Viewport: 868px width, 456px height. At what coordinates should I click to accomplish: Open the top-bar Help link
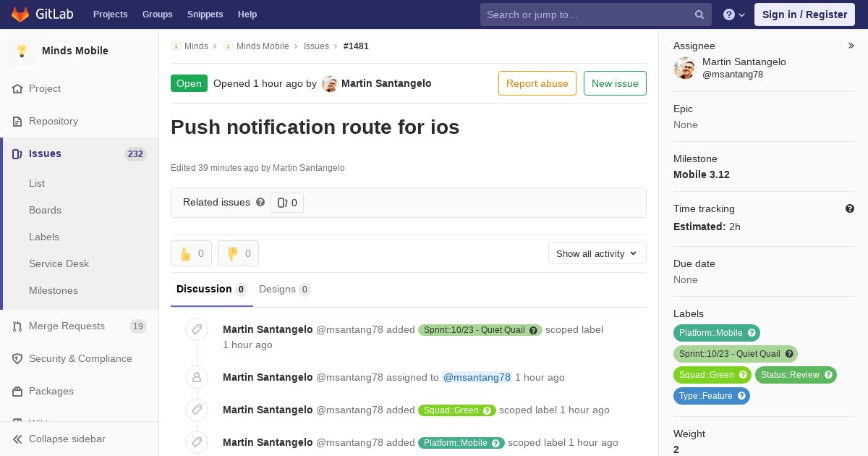[247, 14]
